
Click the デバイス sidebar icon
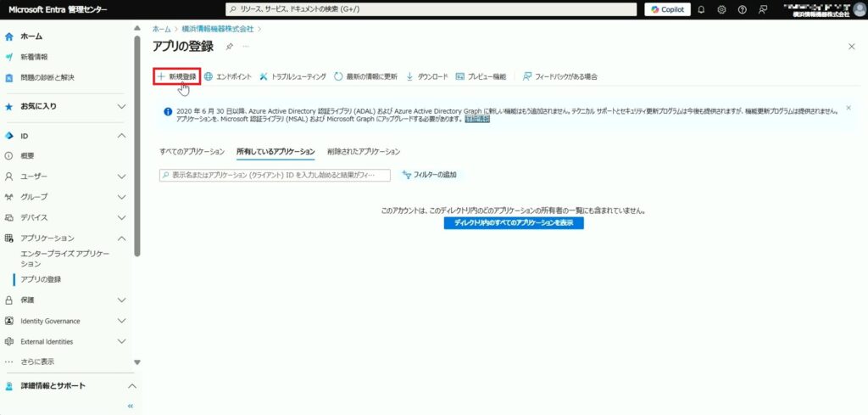(x=8, y=217)
